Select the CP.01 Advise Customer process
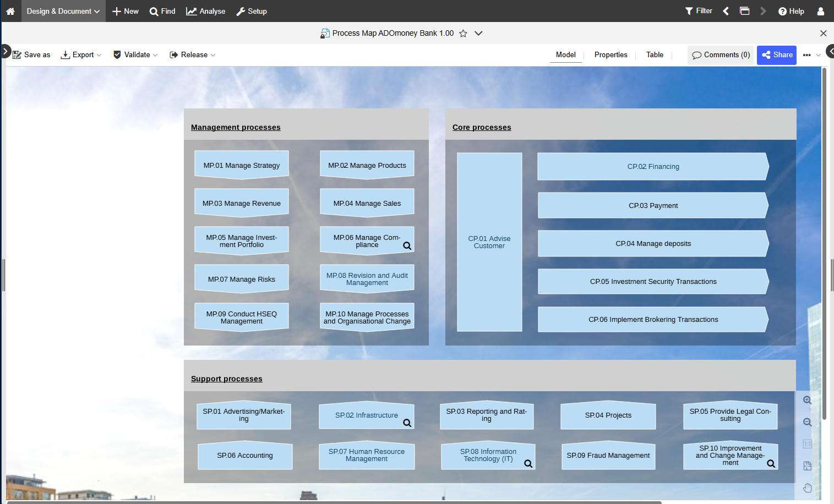The height and width of the screenshot is (504, 834). coord(489,242)
